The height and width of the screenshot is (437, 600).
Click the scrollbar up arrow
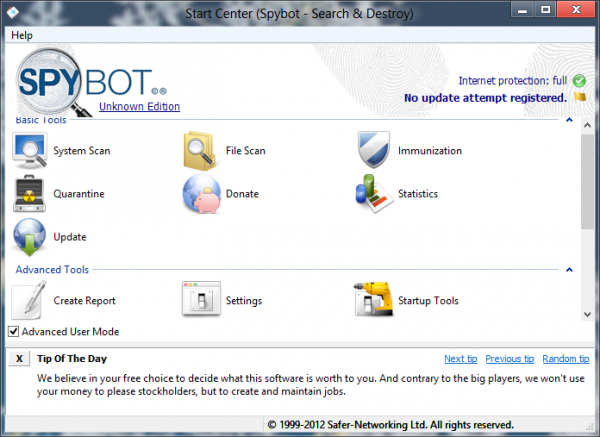(x=587, y=125)
